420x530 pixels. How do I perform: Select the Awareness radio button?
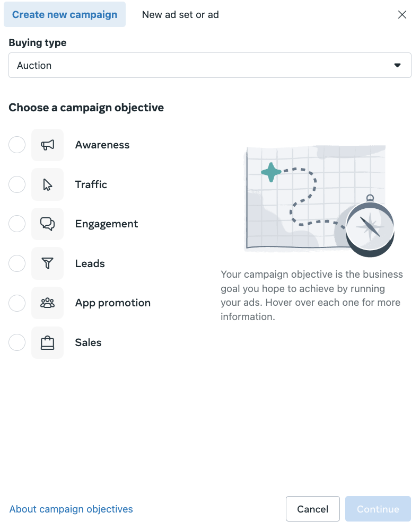coord(17,145)
